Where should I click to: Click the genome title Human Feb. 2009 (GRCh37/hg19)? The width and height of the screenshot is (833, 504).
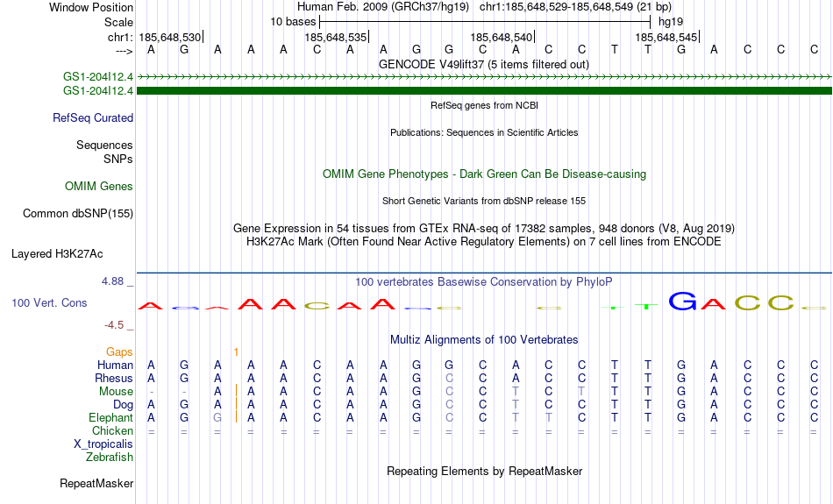click(383, 7)
